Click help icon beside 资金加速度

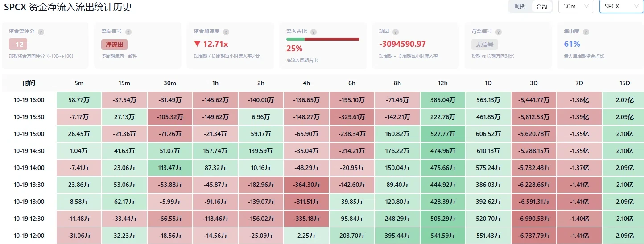[x=226, y=32]
